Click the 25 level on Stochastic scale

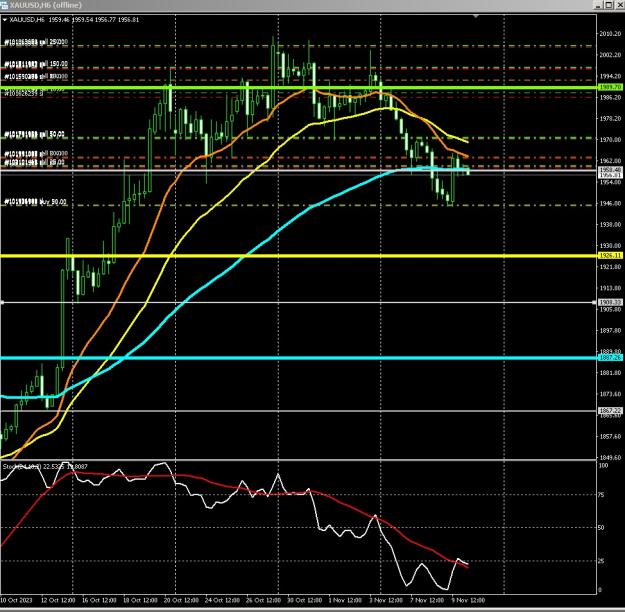[601, 561]
